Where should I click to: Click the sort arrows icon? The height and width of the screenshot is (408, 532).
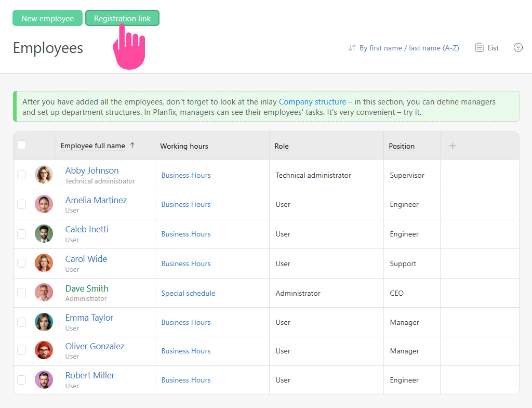coord(352,48)
